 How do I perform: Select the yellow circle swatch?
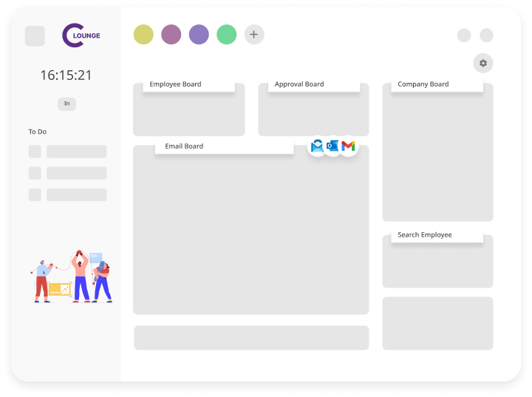pyautogui.click(x=143, y=34)
